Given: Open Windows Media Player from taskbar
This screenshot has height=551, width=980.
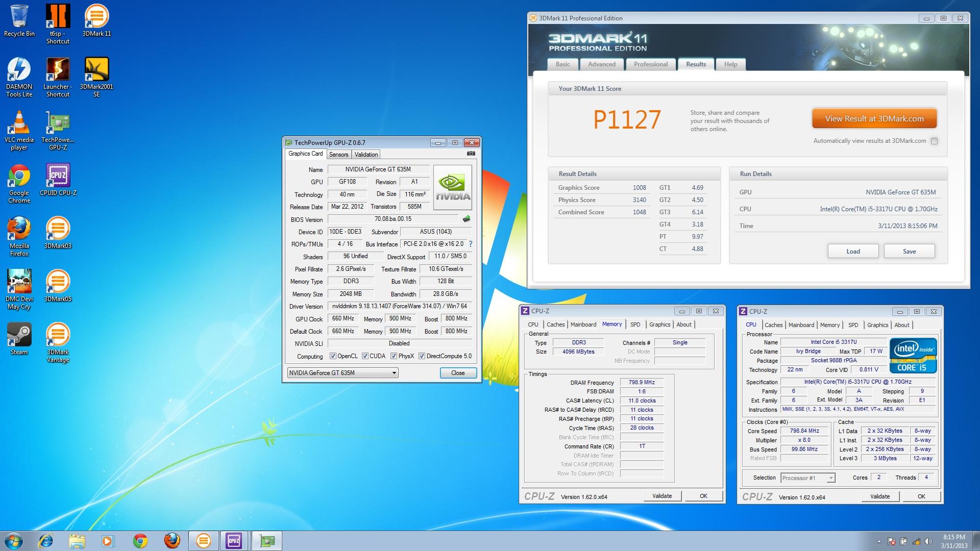Looking at the screenshot, I should [x=108, y=541].
